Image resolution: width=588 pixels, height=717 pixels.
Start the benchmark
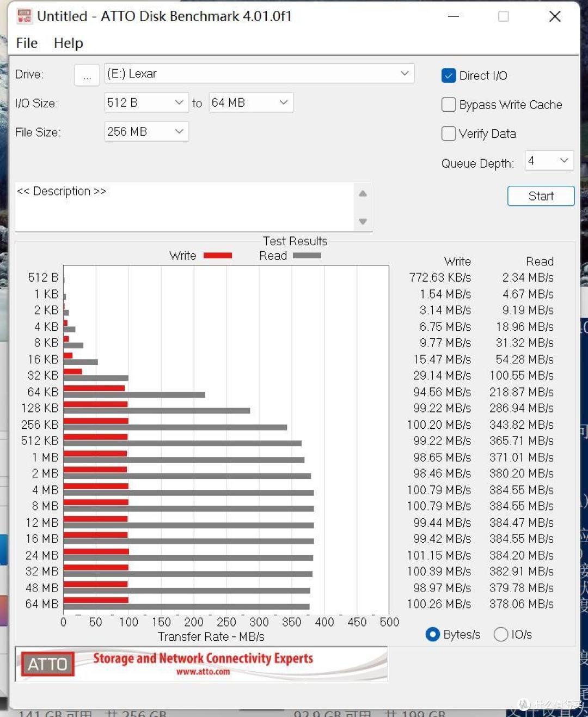(x=541, y=196)
